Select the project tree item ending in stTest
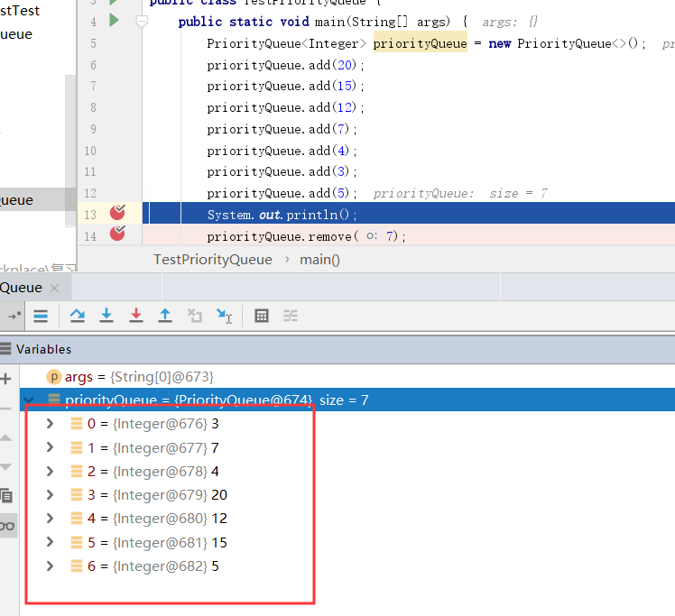The width and height of the screenshot is (675, 616). coord(20,10)
